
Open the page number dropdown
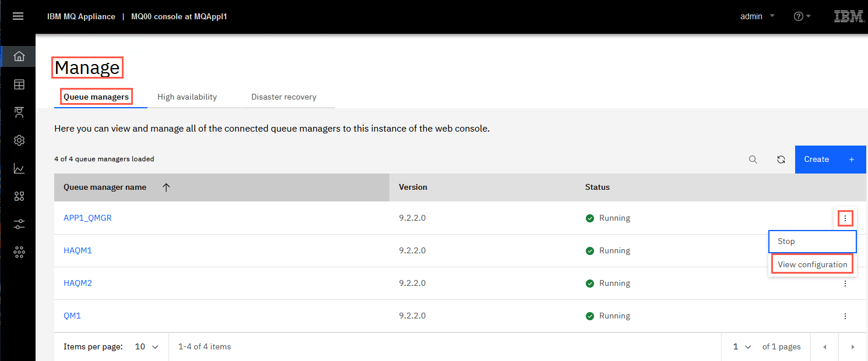[x=742, y=347]
